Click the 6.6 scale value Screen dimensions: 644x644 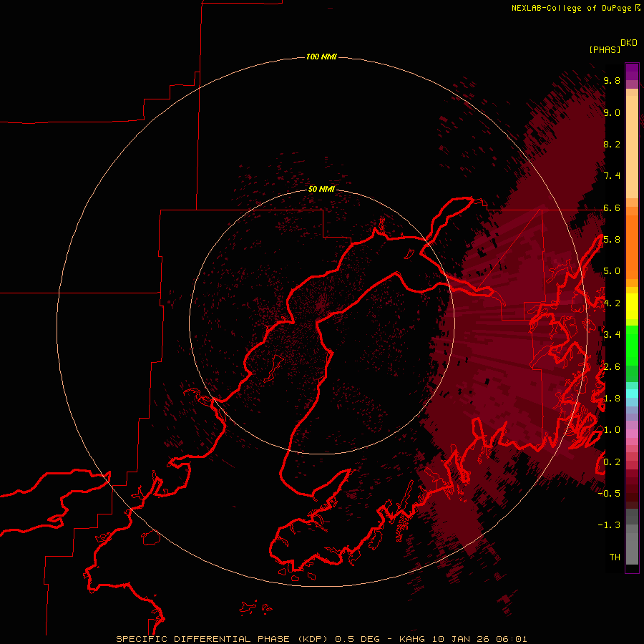(612, 208)
